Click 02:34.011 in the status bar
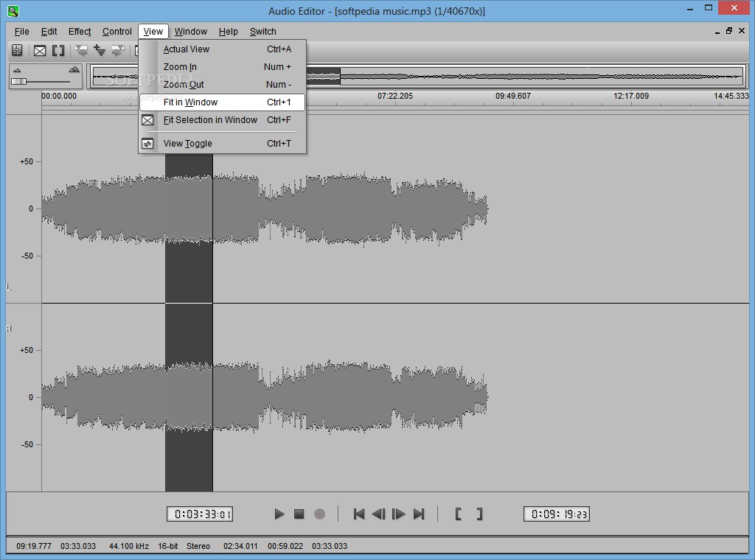755x560 pixels. (240, 546)
